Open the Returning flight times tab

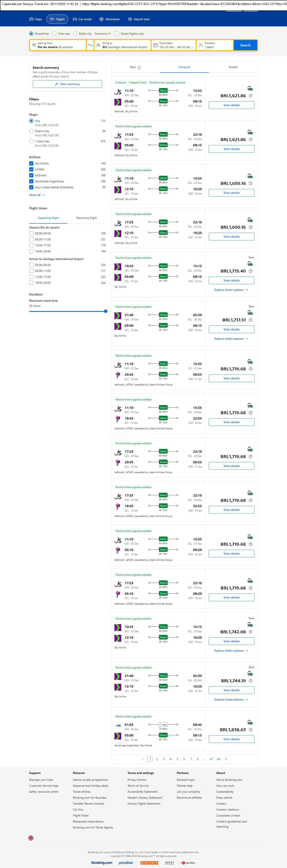[86, 218]
